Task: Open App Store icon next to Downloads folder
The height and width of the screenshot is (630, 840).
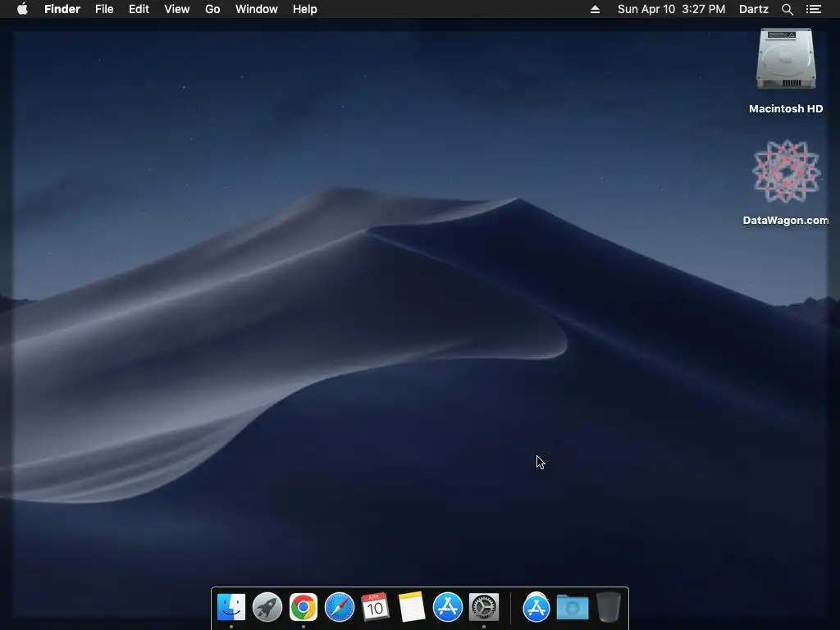Action: (x=536, y=607)
